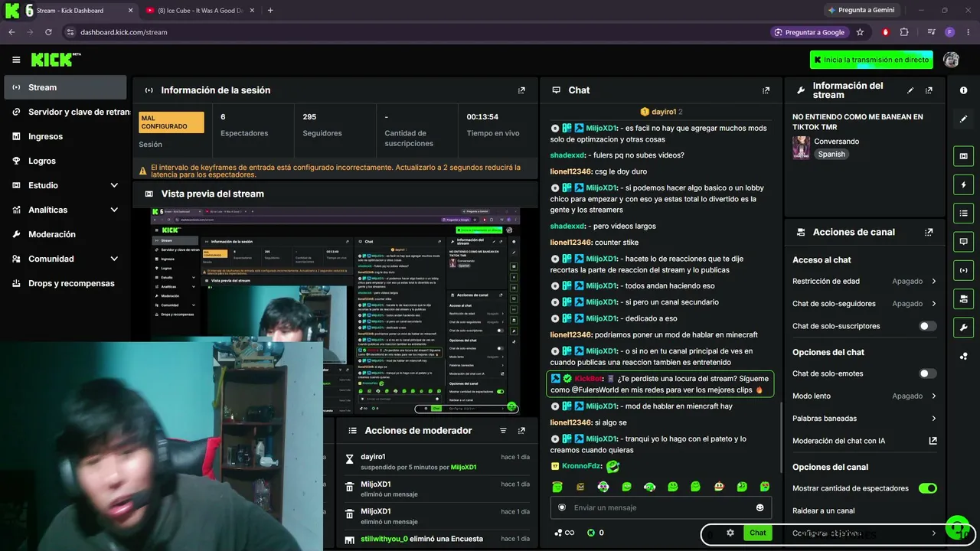Open the browser extensions puzzle icon

pyautogui.click(x=904, y=32)
